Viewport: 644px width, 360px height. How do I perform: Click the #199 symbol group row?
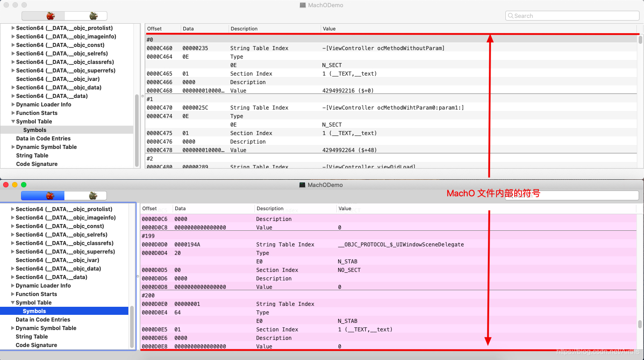[x=388, y=236]
